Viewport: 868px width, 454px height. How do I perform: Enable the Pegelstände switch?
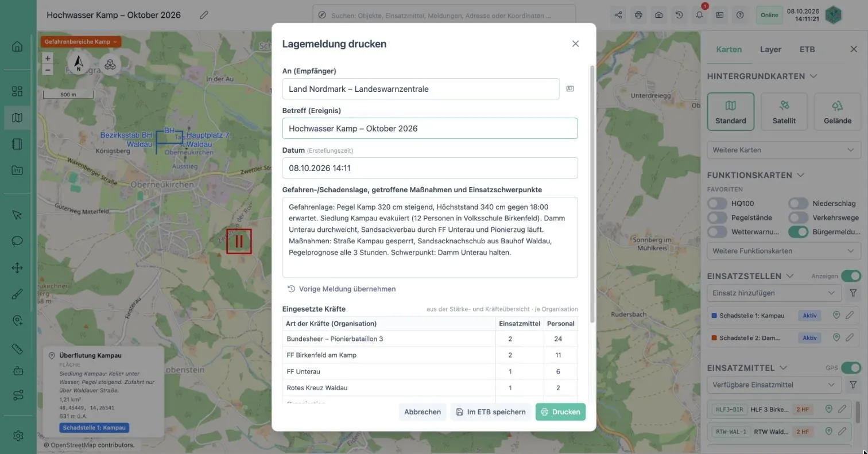[x=717, y=218]
